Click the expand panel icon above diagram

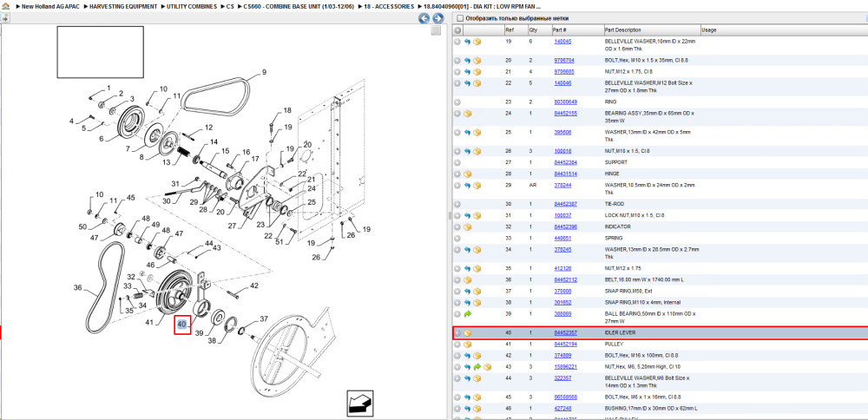tap(4, 17)
